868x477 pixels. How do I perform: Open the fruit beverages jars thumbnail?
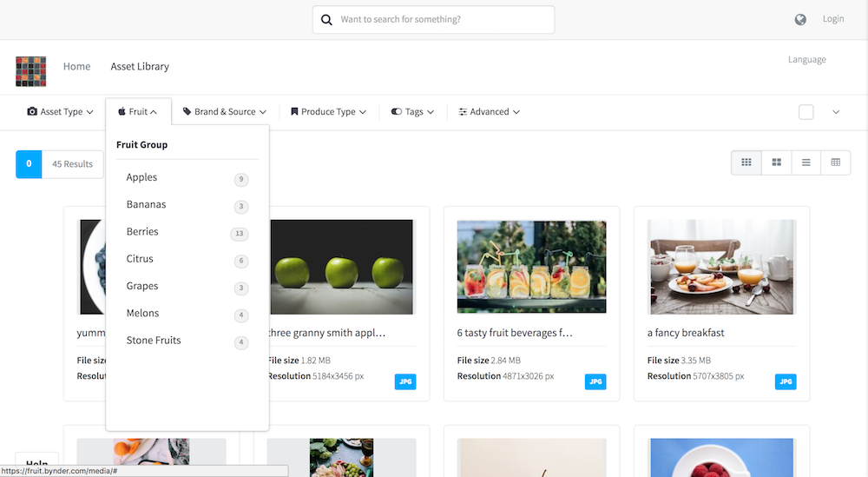[531, 267]
